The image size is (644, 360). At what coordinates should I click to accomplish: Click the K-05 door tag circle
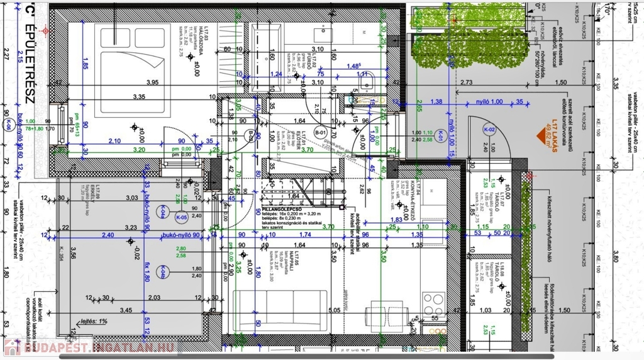pos(181,218)
